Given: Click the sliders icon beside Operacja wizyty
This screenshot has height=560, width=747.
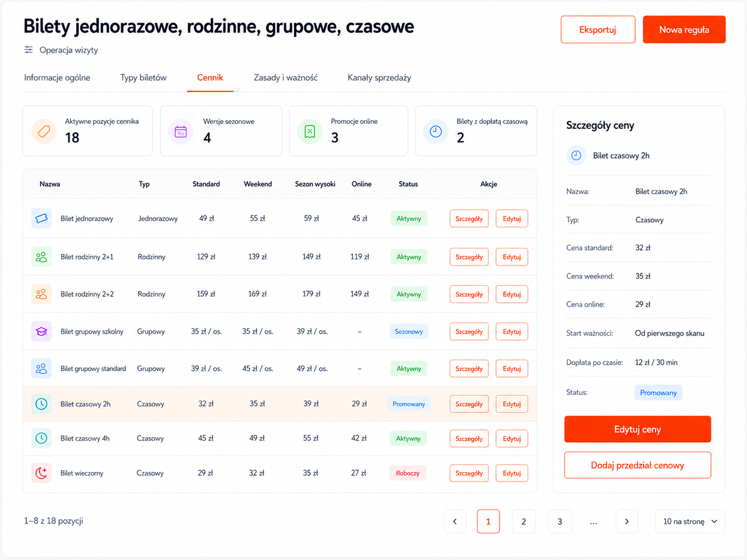Looking at the screenshot, I should tap(29, 50).
